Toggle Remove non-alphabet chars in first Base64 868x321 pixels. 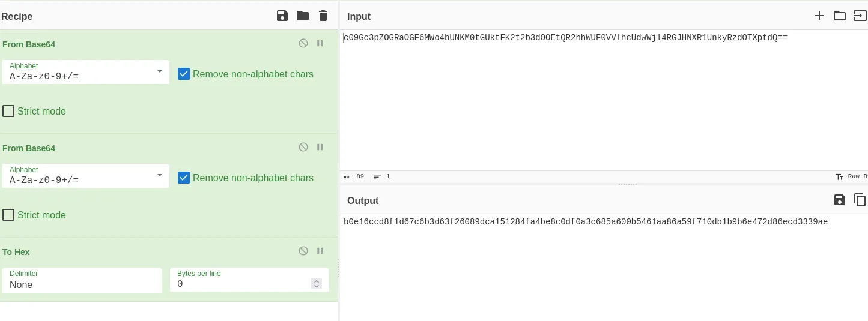[184, 74]
